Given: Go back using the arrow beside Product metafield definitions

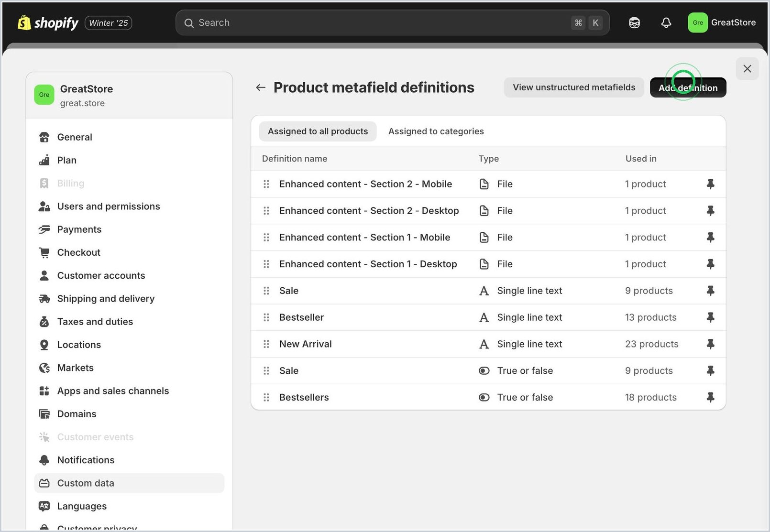Looking at the screenshot, I should (x=261, y=87).
